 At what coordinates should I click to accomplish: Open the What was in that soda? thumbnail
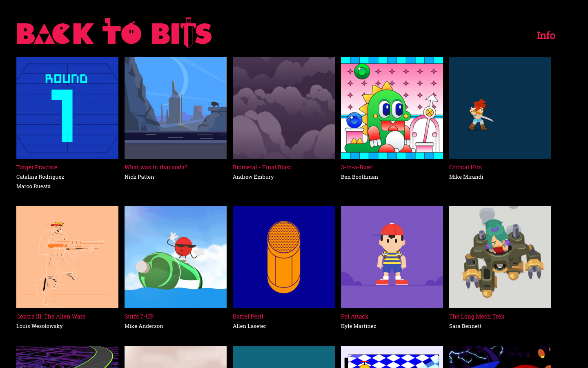176,108
